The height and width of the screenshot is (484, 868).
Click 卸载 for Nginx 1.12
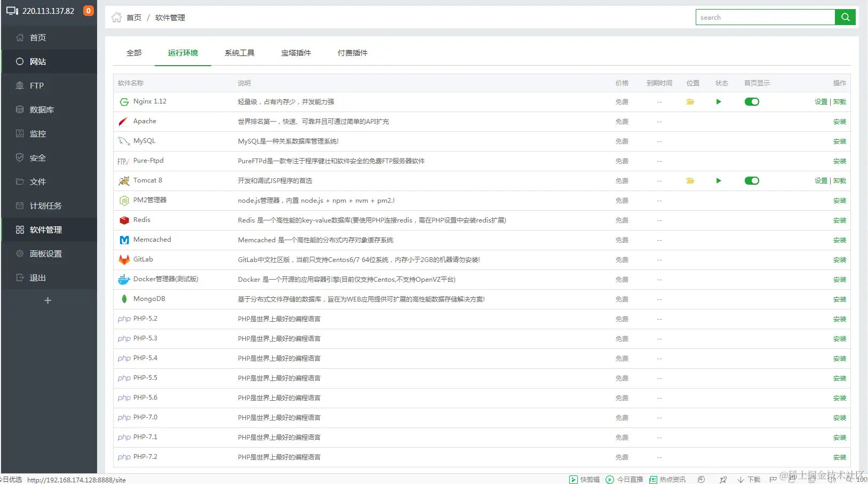840,102
